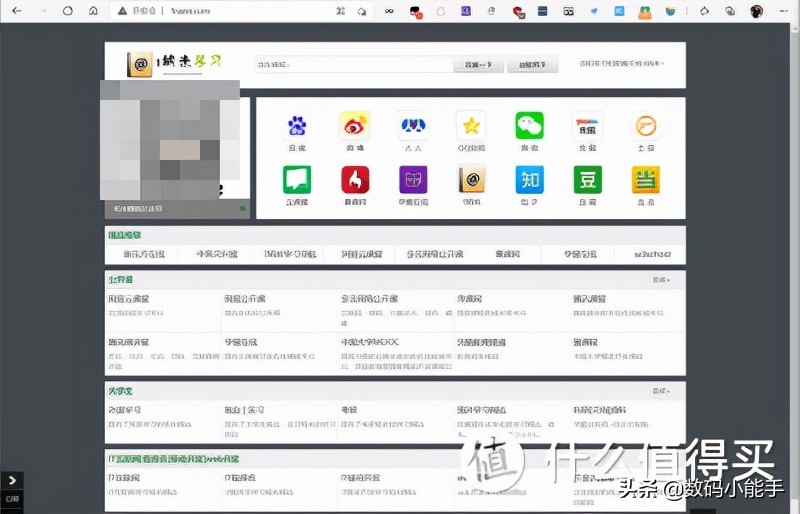Click the address bar URL field
Screen dimensions: 800x514
pos(240,11)
